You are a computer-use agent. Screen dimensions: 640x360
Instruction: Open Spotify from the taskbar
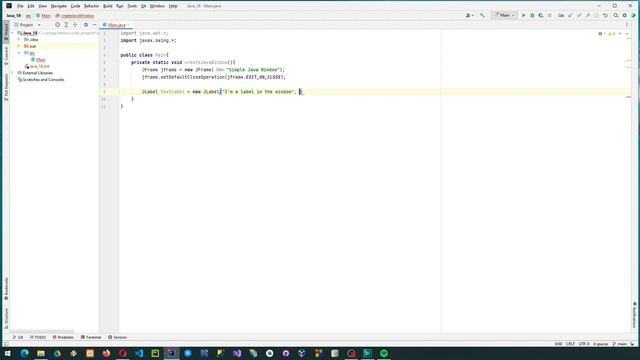click(x=384, y=353)
